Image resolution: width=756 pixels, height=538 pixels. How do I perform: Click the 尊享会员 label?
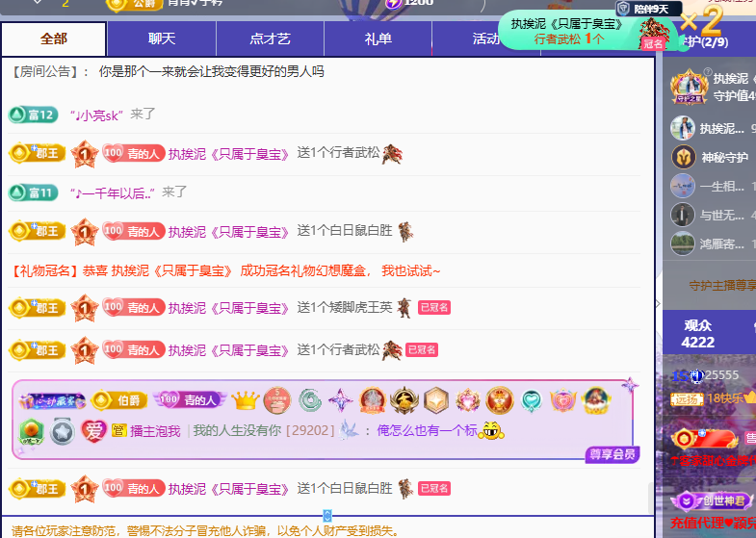(613, 454)
